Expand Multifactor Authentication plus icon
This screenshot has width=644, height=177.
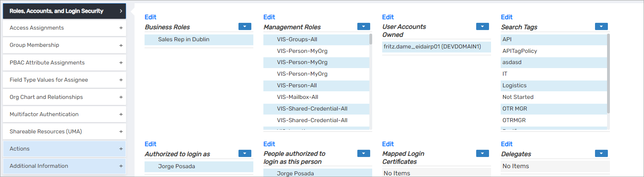(x=121, y=115)
